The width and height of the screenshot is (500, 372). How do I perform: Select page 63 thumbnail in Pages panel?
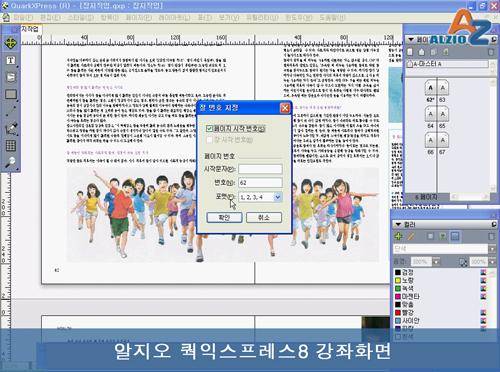(443, 88)
